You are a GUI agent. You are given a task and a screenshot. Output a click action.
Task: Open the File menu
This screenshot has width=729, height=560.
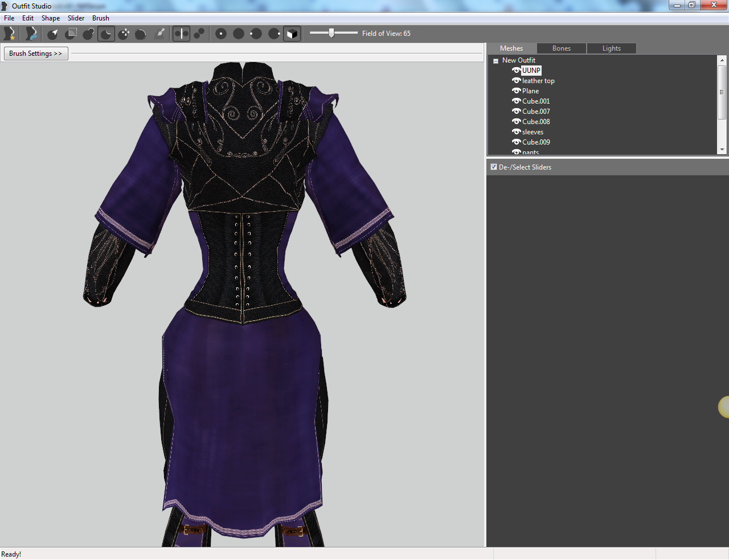click(9, 18)
